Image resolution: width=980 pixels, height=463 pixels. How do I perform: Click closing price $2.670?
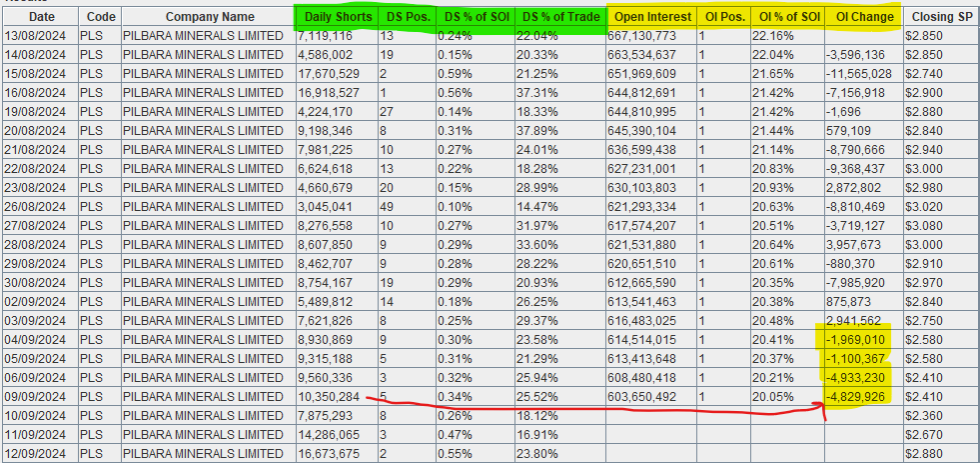(x=923, y=435)
